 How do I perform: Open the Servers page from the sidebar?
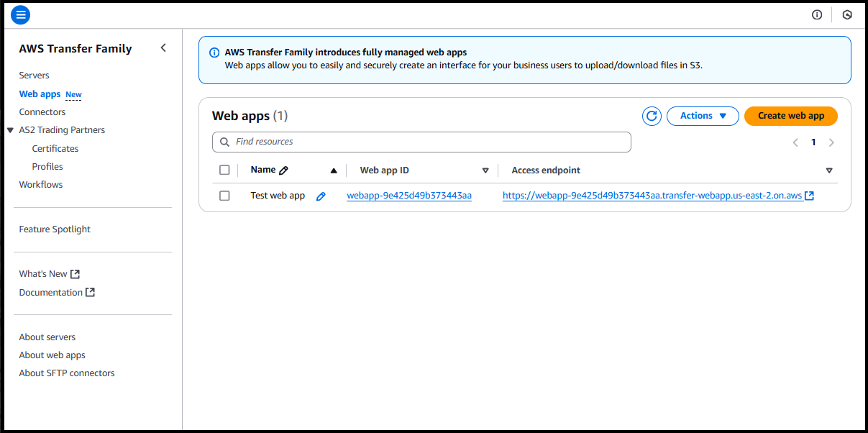point(34,75)
